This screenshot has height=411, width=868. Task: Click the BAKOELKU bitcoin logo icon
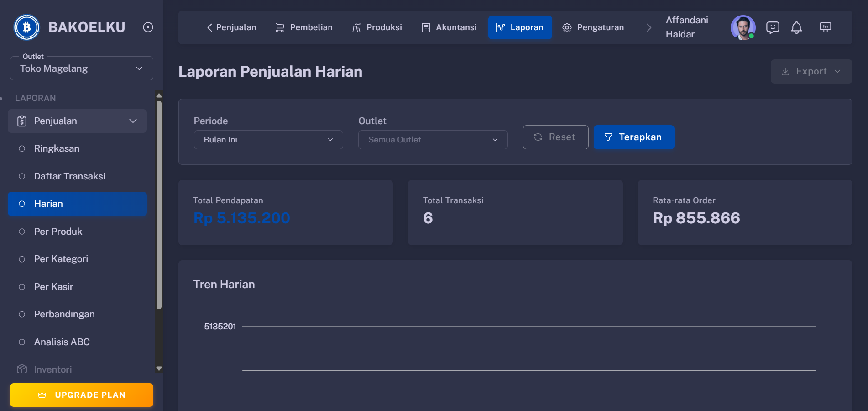26,26
